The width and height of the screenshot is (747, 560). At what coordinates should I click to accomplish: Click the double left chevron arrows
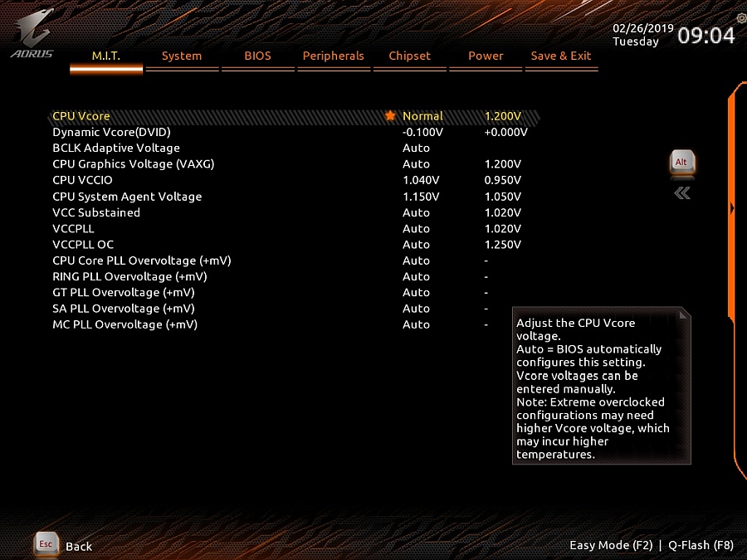coord(682,193)
